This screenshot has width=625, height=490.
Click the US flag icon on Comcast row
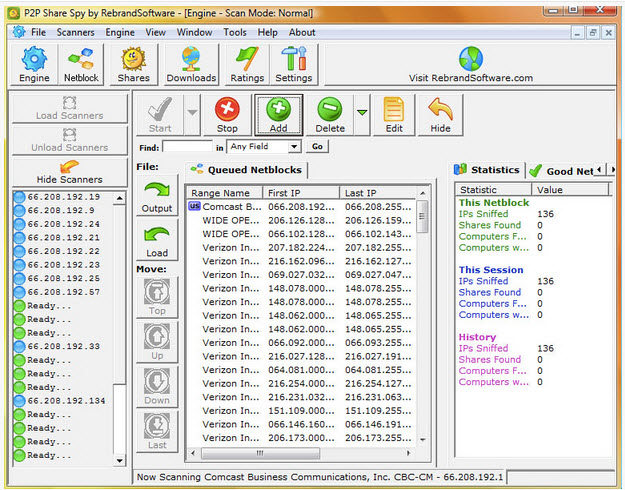click(194, 207)
